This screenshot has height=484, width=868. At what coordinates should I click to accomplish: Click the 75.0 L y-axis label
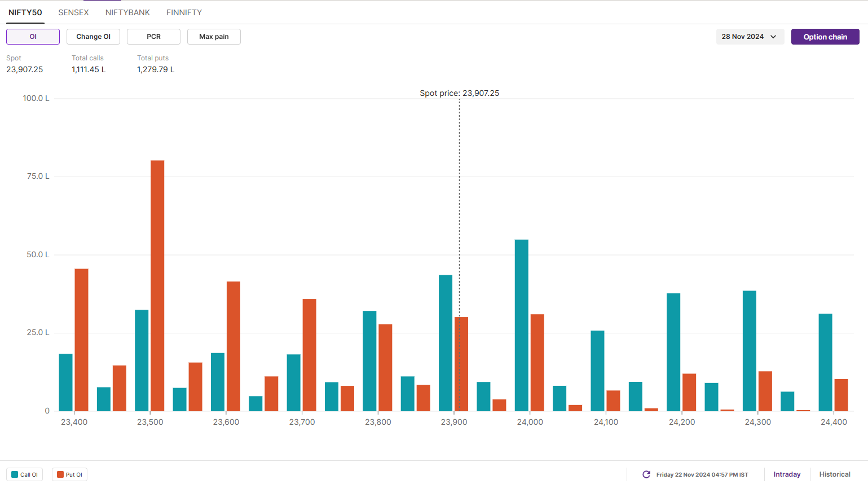38,176
